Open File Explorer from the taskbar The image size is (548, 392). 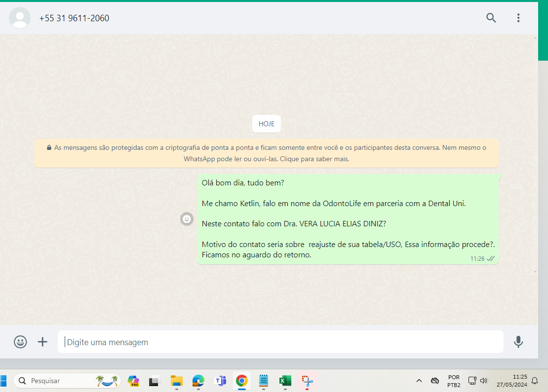click(177, 381)
